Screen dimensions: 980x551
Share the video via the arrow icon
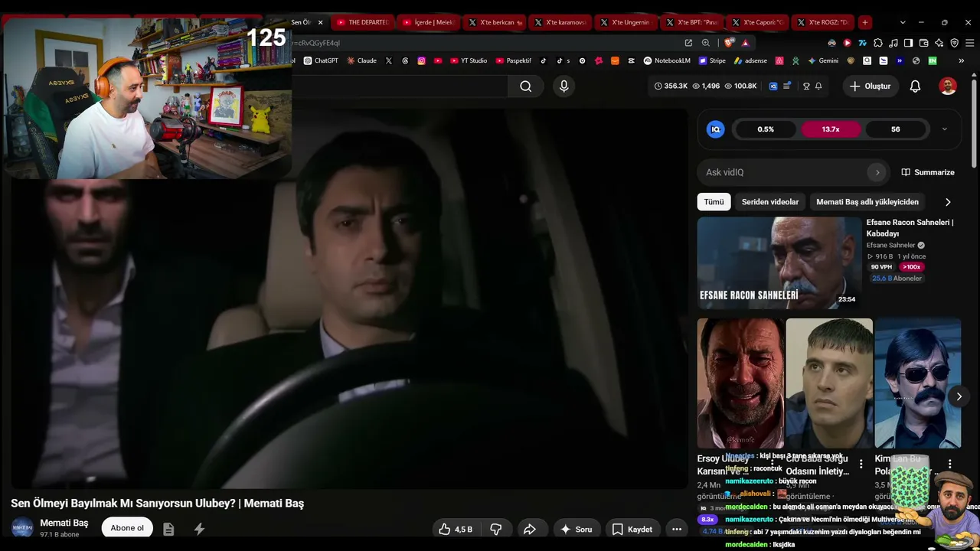pos(529,529)
